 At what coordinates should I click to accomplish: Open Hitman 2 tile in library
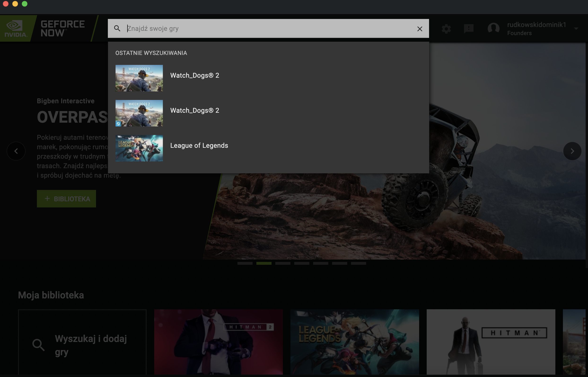pos(218,342)
